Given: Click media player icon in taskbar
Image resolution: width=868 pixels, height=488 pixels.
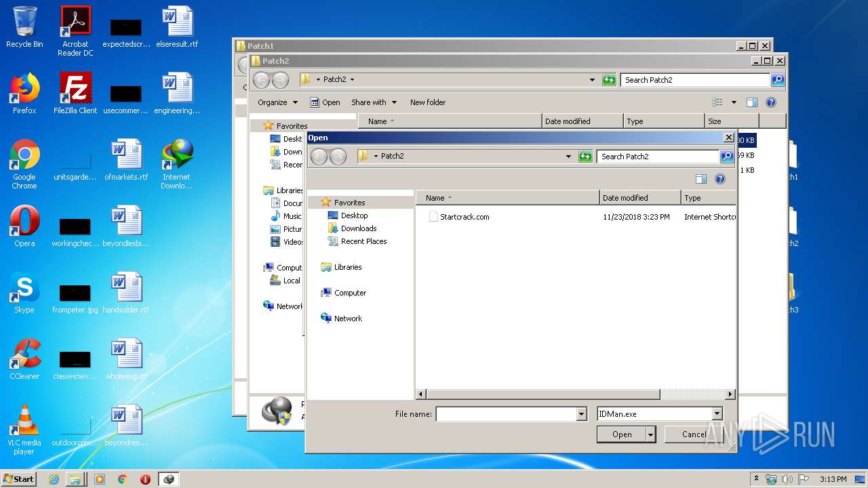Looking at the screenshot, I should click(100, 479).
